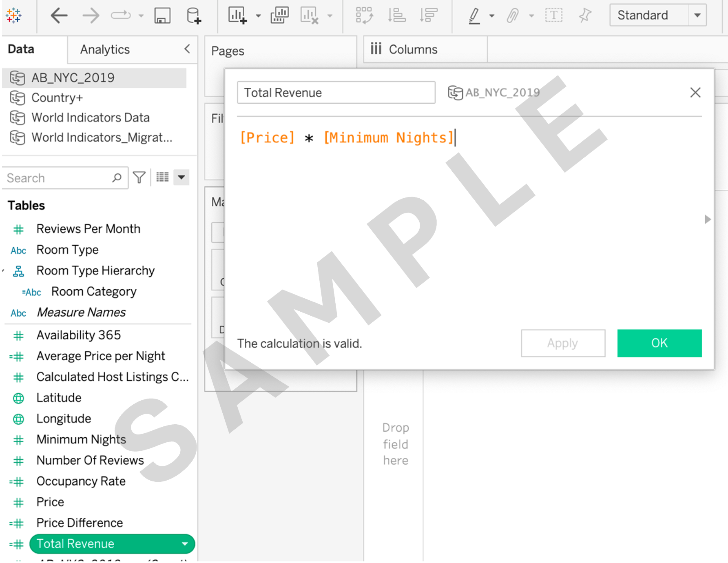Click the Highlight pen icon
Viewport: 728px width, 563px height.
[474, 16]
